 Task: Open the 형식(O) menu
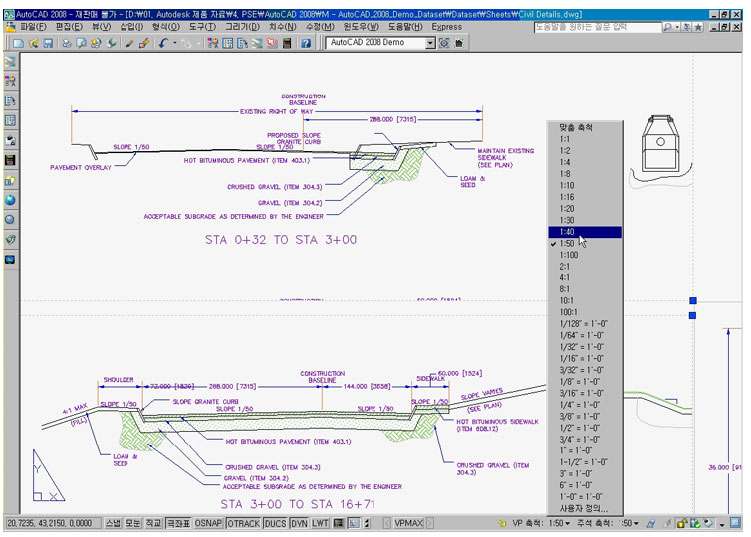point(166,27)
